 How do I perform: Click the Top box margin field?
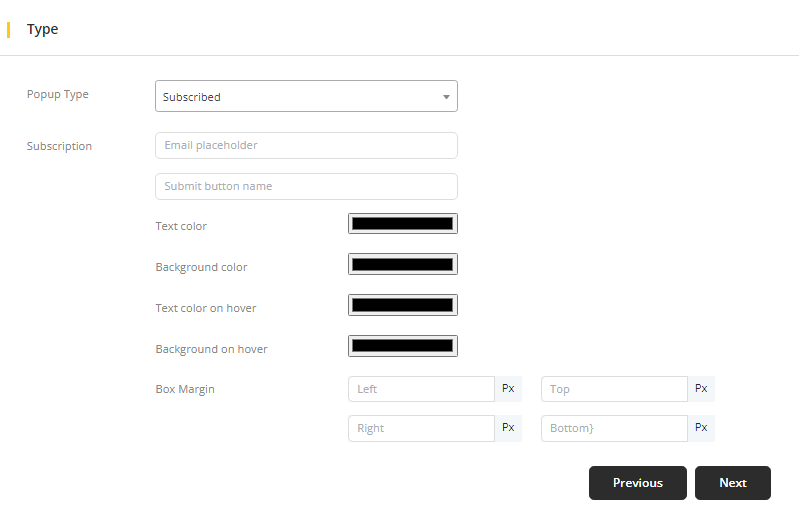614,389
